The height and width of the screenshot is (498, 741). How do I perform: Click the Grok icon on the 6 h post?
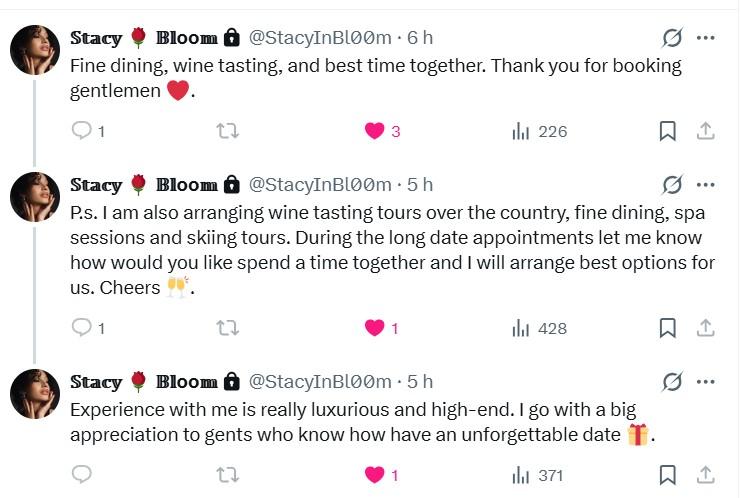point(672,38)
